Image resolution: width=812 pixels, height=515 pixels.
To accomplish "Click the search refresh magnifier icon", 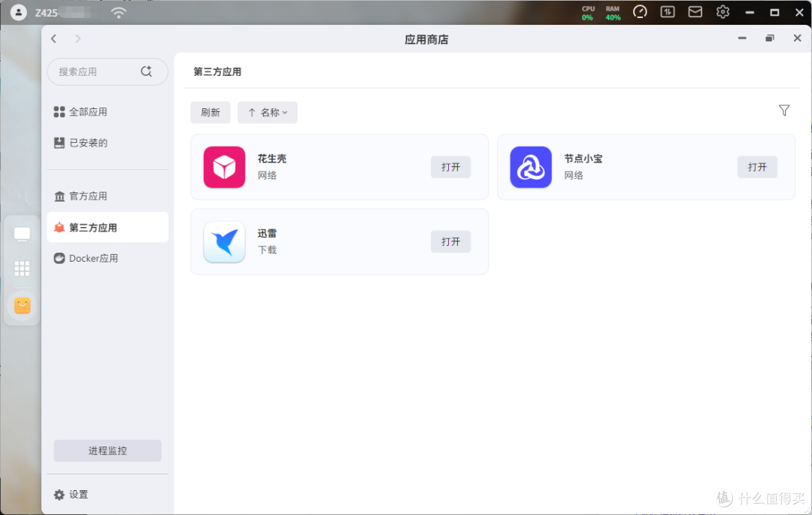I will click(147, 71).
